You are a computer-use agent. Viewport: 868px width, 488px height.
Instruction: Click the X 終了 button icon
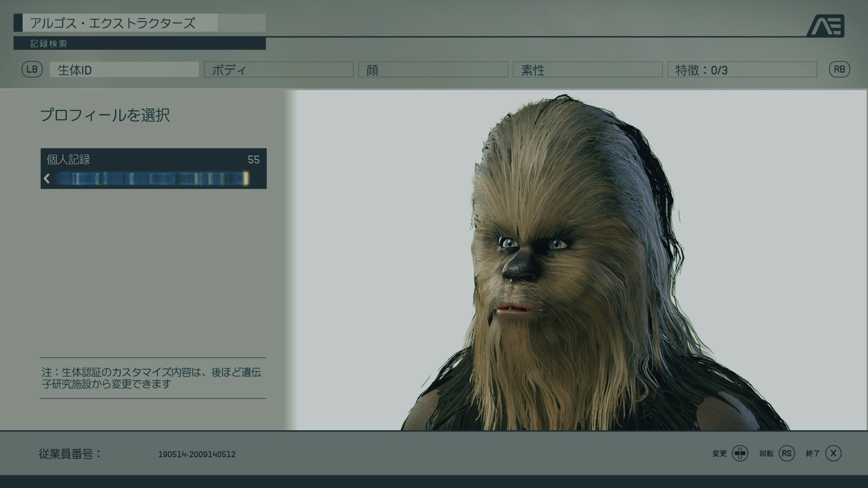[x=833, y=453]
